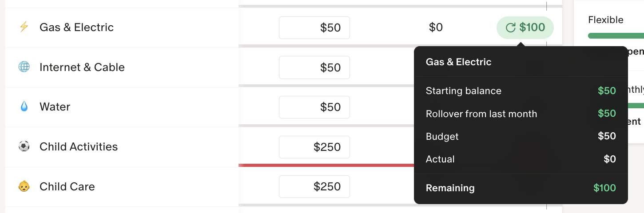The height and width of the screenshot is (213, 644).
Task: Open the Internet & Cable category
Action: tap(82, 67)
